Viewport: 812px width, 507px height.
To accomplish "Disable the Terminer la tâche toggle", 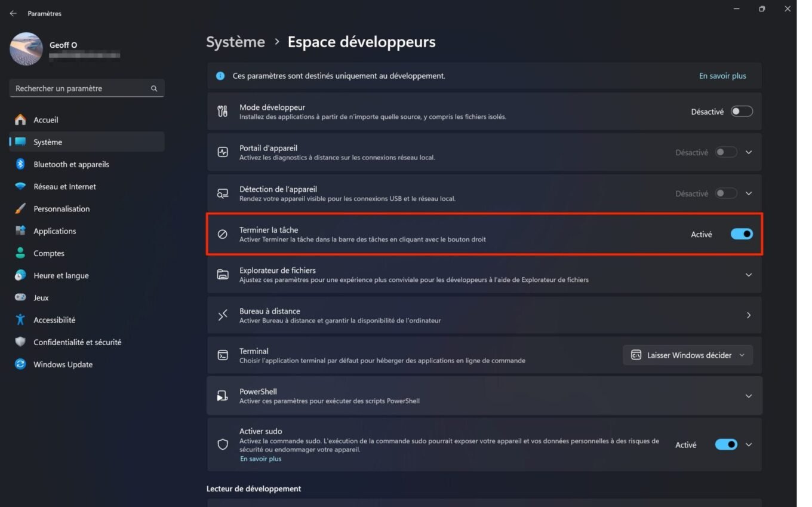I will (x=742, y=234).
